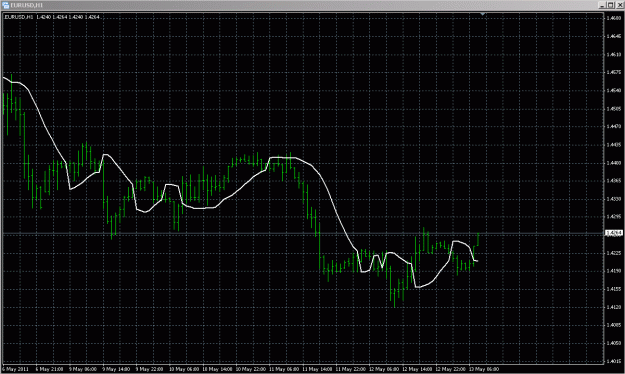Click time axis label 11 May 06:00
Viewport: 625px width, 374px height.
point(284,369)
